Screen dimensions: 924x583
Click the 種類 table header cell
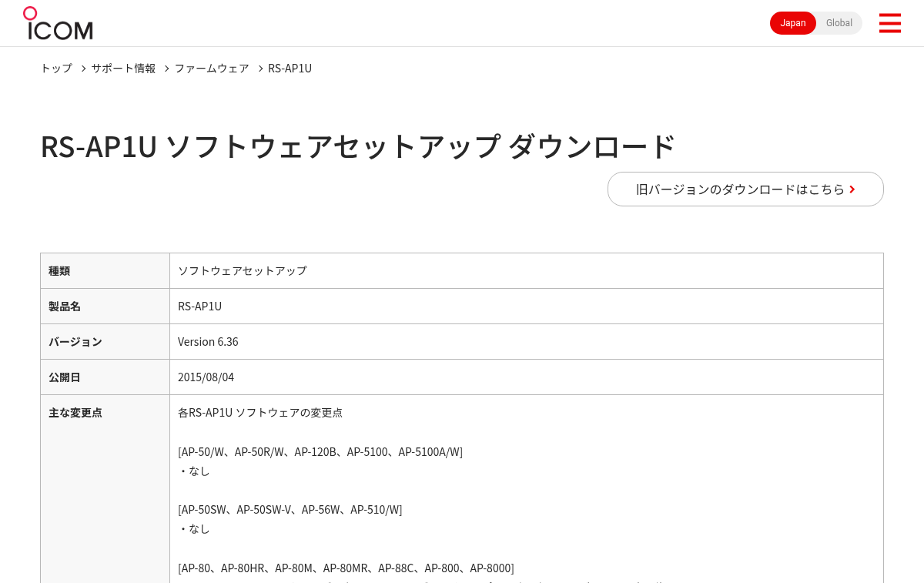pyautogui.click(x=105, y=271)
